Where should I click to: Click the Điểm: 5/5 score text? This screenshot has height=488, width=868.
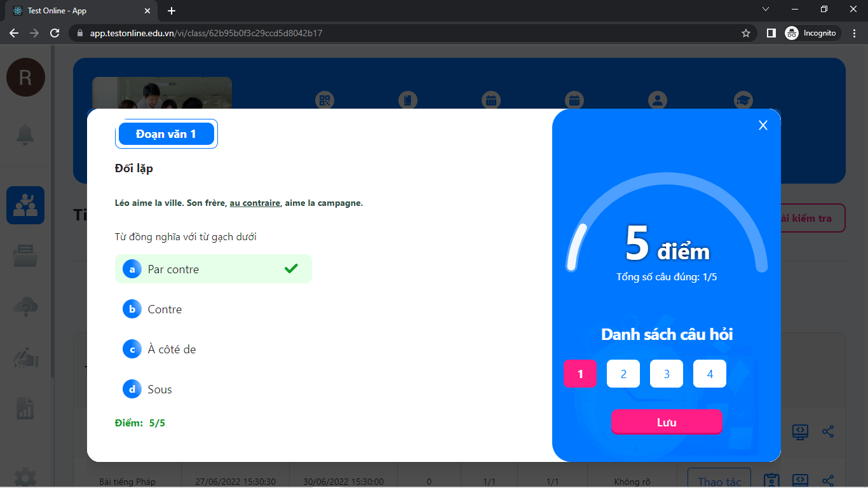pyautogui.click(x=140, y=423)
